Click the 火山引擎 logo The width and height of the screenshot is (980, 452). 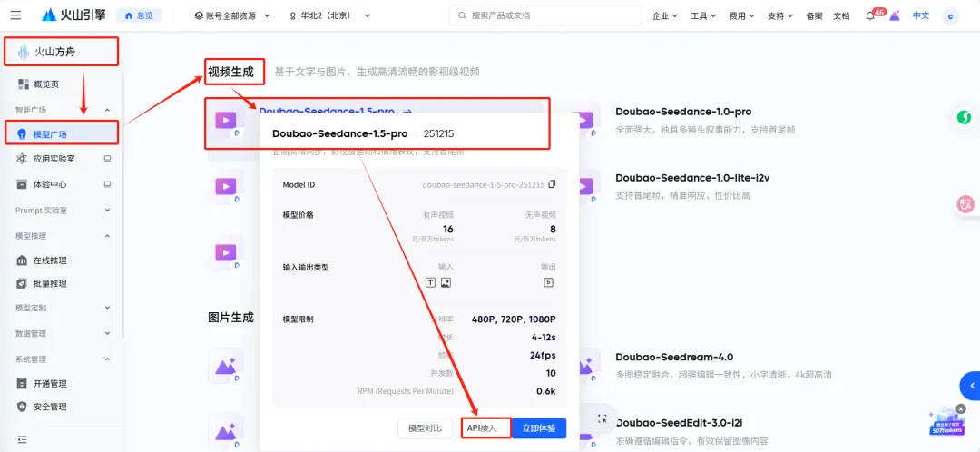pyautogui.click(x=75, y=15)
